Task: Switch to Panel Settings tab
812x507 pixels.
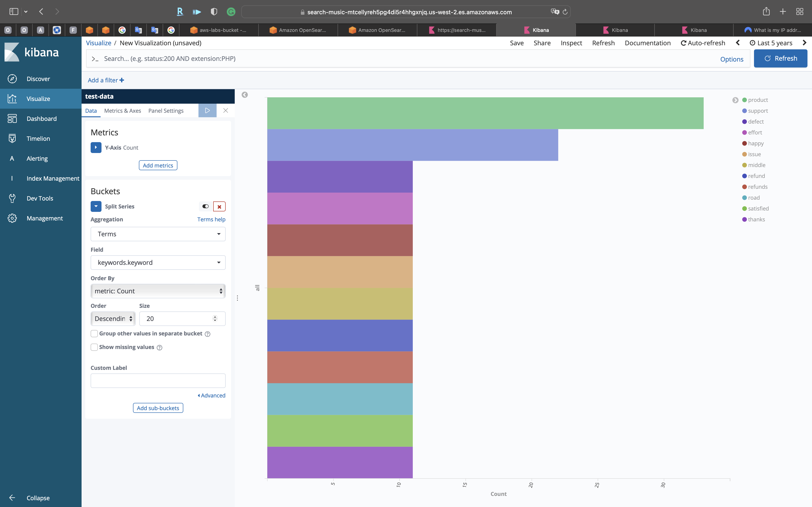Action: click(166, 111)
